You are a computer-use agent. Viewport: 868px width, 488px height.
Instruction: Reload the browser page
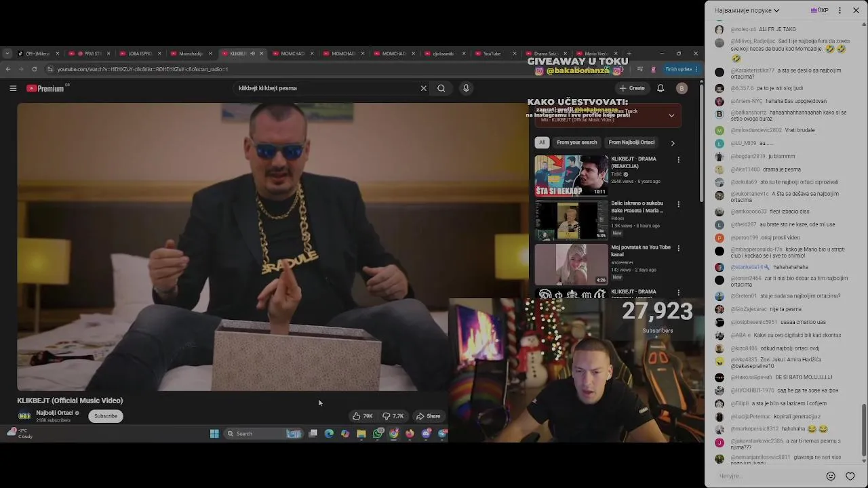(34, 69)
